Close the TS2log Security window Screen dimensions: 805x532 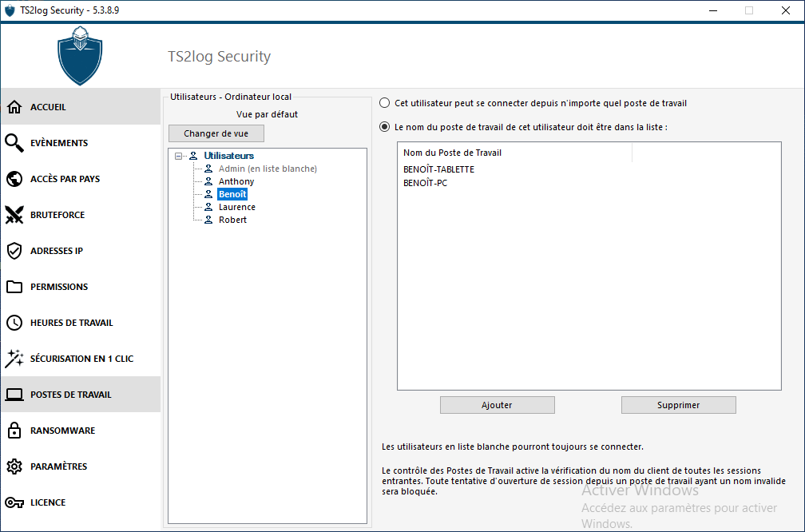786,10
